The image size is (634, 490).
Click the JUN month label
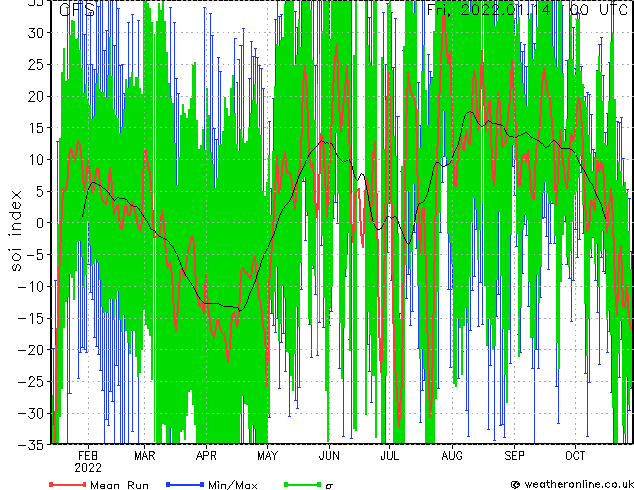[x=329, y=456]
